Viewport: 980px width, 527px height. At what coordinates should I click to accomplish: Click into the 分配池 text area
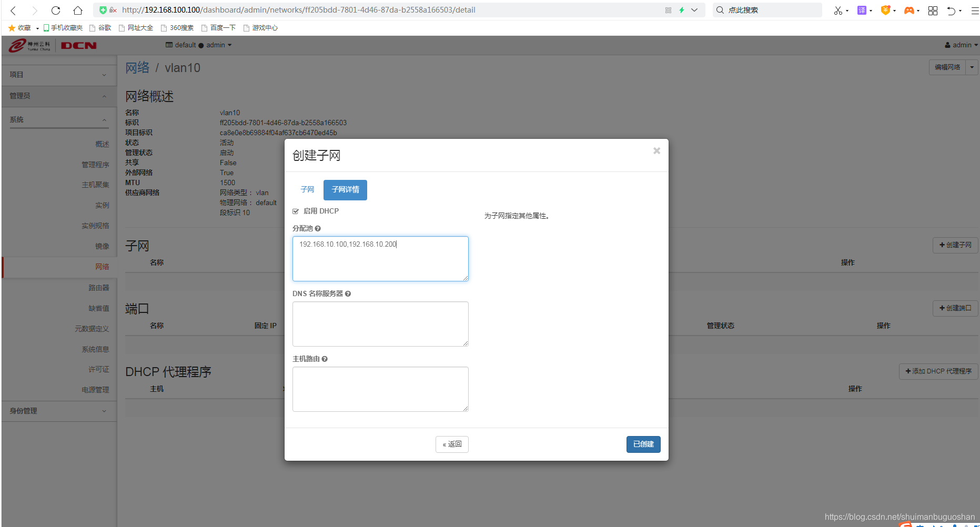pos(380,259)
